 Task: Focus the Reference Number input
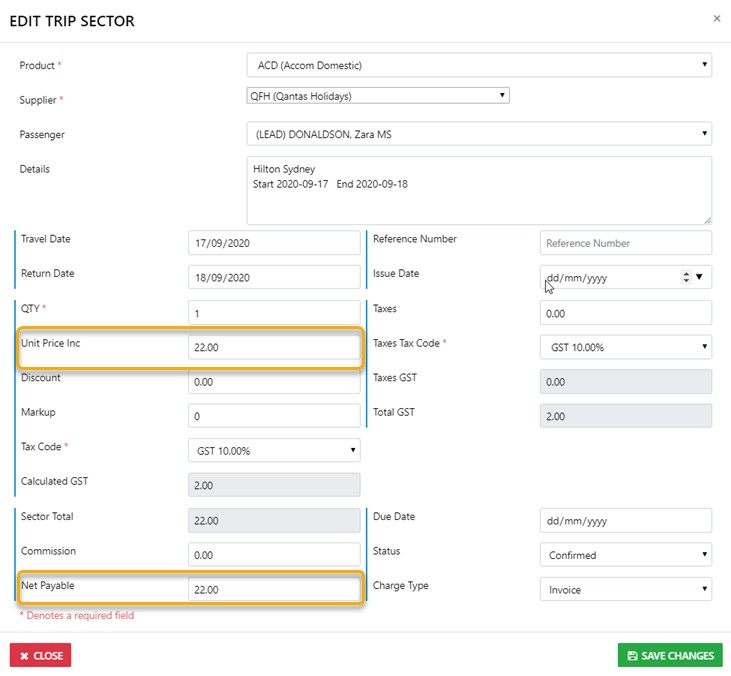(x=625, y=243)
